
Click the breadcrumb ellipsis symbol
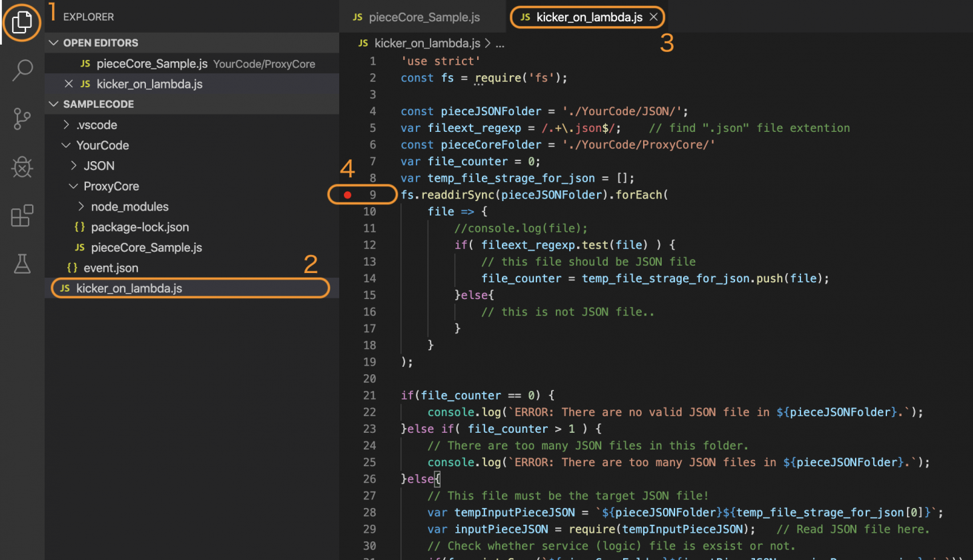(x=500, y=43)
